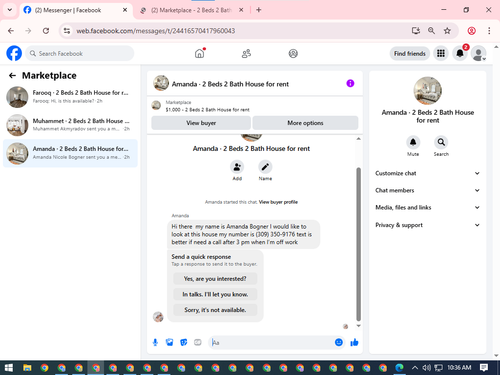This screenshot has height=375, width=500.
Task: Search in conversation magnifier icon
Action: click(x=441, y=142)
